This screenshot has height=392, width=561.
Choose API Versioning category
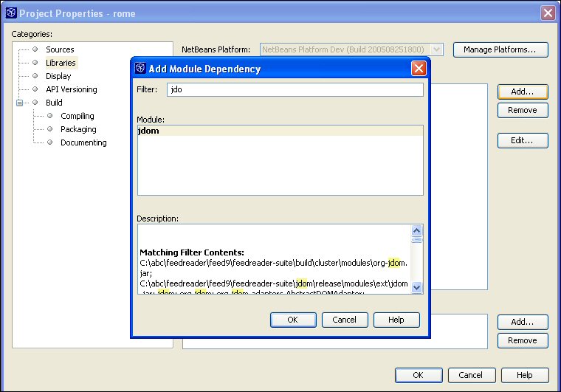(x=71, y=89)
